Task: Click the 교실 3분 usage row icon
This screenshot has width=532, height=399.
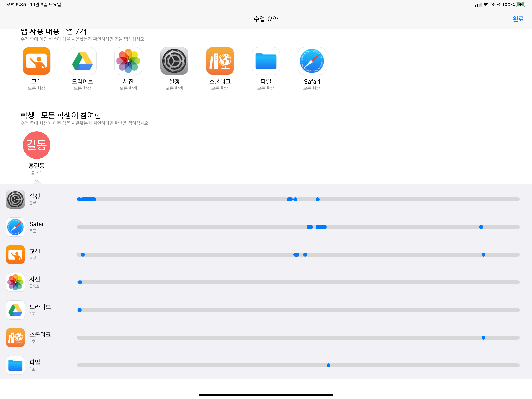Action: tap(15, 255)
